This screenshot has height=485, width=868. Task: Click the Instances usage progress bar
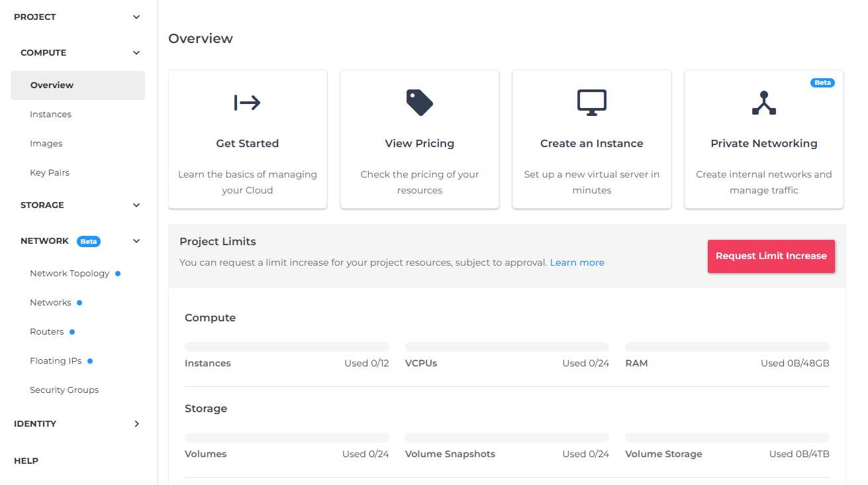pos(287,347)
